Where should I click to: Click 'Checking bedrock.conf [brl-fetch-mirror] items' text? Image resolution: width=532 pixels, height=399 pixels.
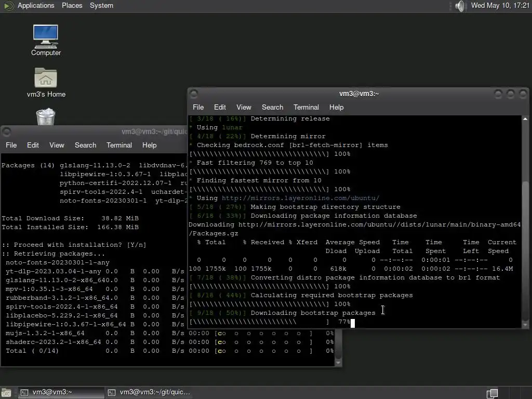(x=292, y=145)
